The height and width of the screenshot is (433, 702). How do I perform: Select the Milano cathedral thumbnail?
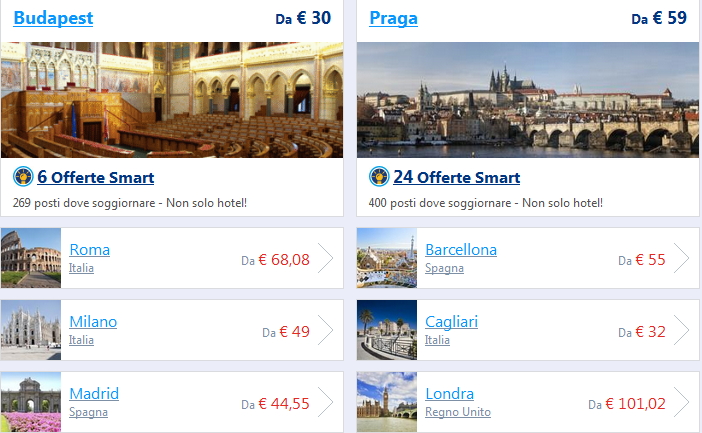31,330
